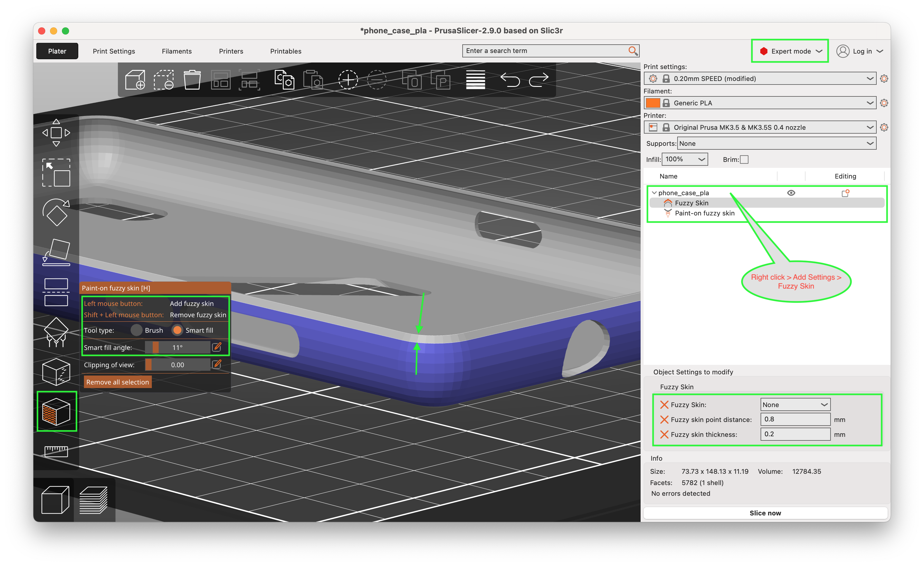
Task: Switch to the Plater tab
Action: pyautogui.click(x=57, y=51)
